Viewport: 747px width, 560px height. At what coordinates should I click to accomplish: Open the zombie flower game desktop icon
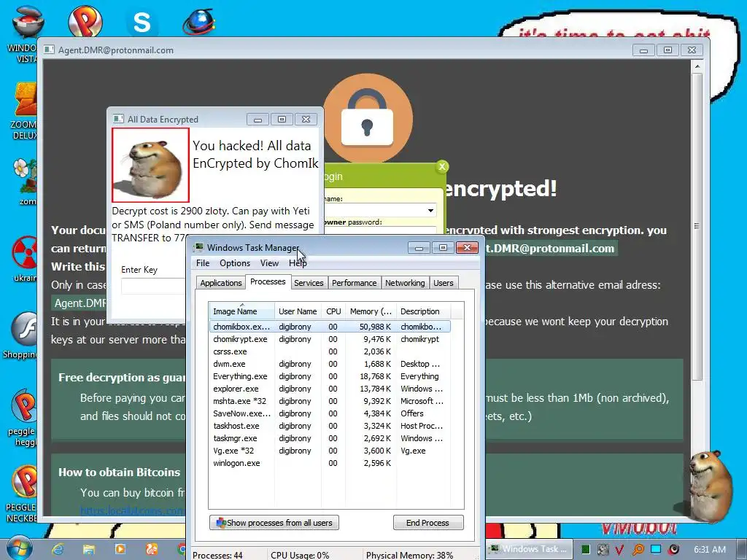[x=25, y=181]
